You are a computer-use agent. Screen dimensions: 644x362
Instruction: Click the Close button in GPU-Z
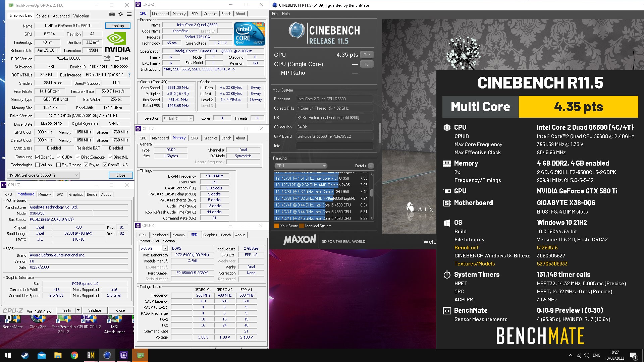tap(121, 175)
